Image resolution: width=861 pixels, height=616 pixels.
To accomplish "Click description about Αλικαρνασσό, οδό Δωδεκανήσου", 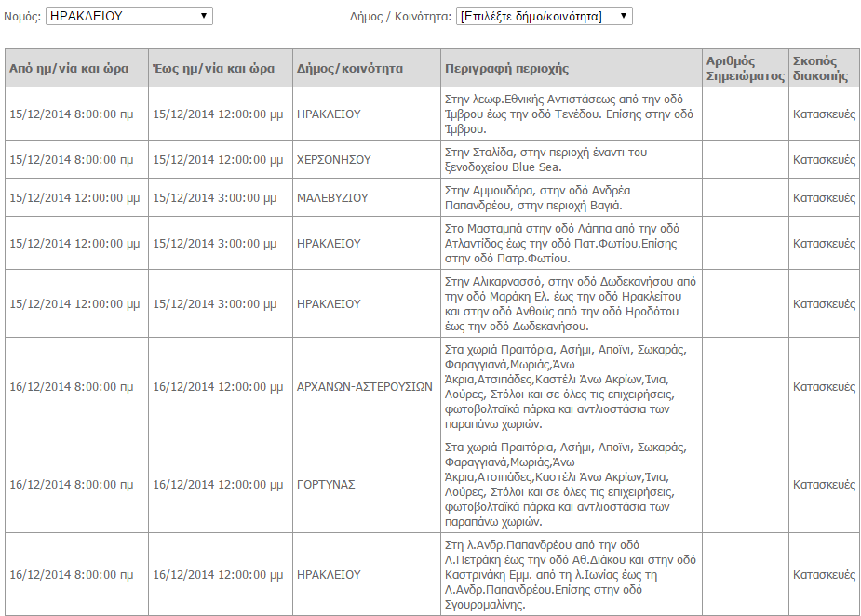I will [571, 303].
